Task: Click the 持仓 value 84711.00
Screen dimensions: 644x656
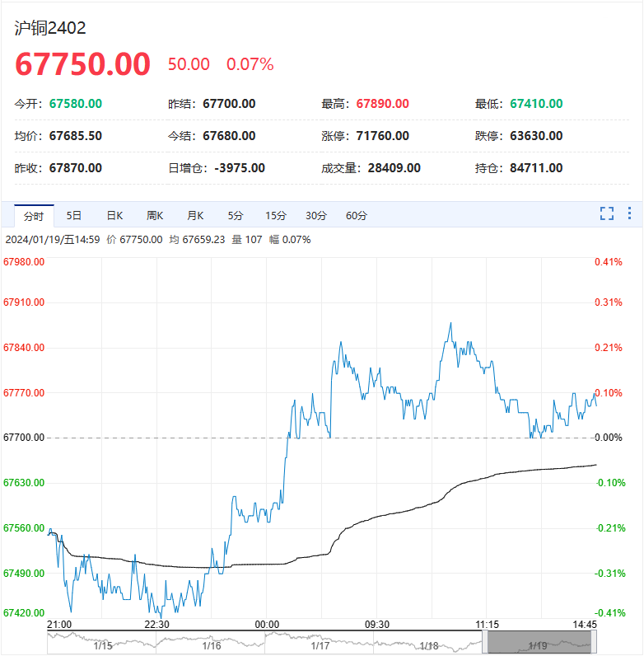Action: tap(536, 168)
